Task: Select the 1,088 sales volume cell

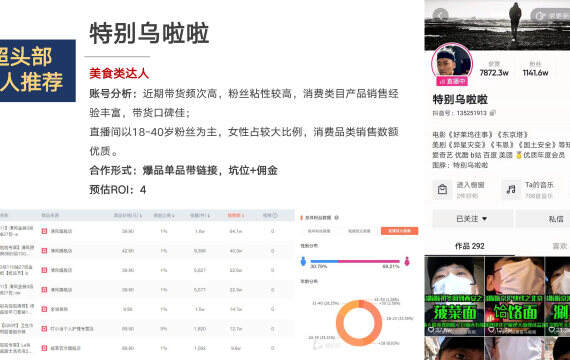Action: tap(200, 348)
